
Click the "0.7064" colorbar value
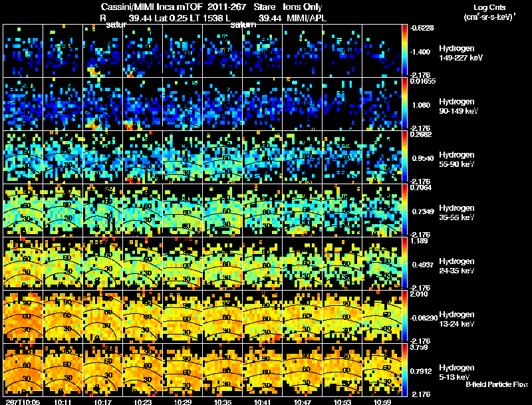(x=421, y=188)
